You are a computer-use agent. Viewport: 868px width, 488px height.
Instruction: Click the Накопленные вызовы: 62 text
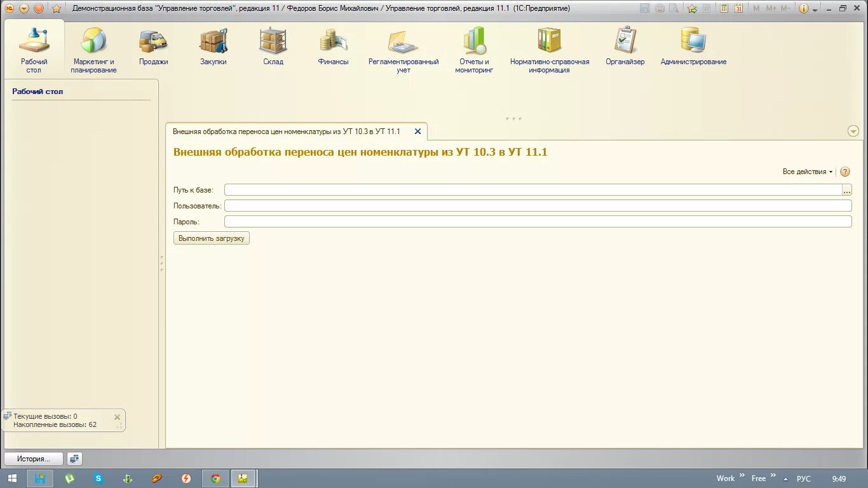pyautogui.click(x=55, y=424)
